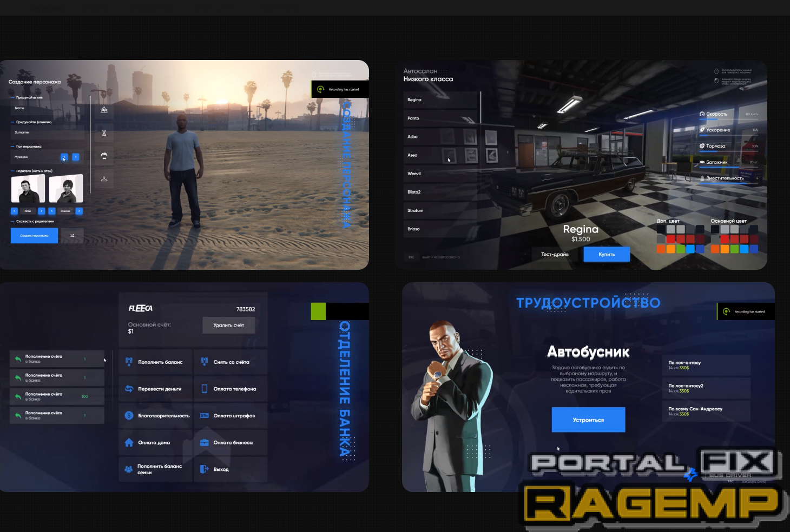Click the shuffle randomize character icon

(x=72, y=236)
